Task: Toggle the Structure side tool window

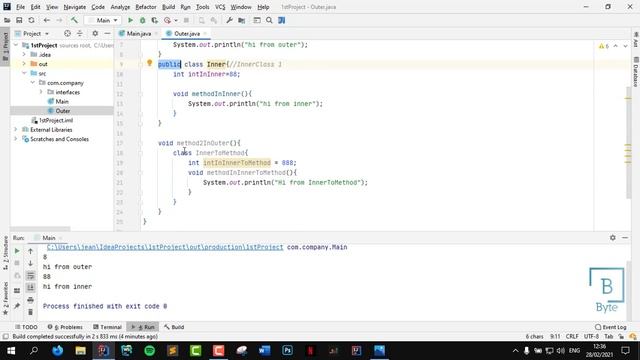Action: [x=5, y=253]
